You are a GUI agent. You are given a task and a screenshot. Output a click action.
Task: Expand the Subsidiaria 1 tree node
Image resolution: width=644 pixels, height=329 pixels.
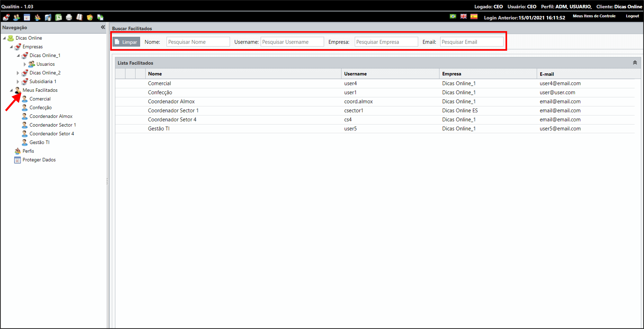coord(18,82)
